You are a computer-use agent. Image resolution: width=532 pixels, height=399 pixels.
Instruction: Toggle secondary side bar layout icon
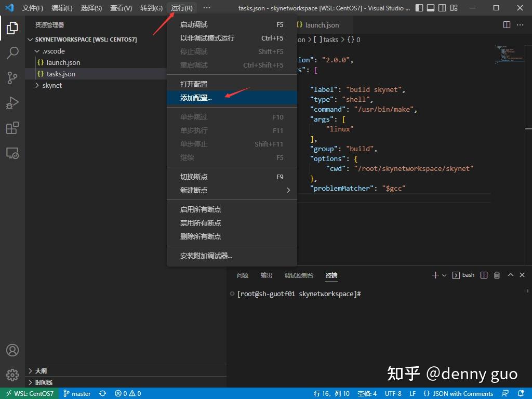point(442,8)
